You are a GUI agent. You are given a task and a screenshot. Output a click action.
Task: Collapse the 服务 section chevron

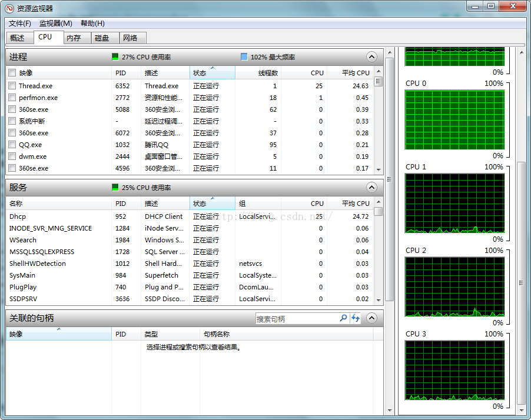click(x=371, y=188)
